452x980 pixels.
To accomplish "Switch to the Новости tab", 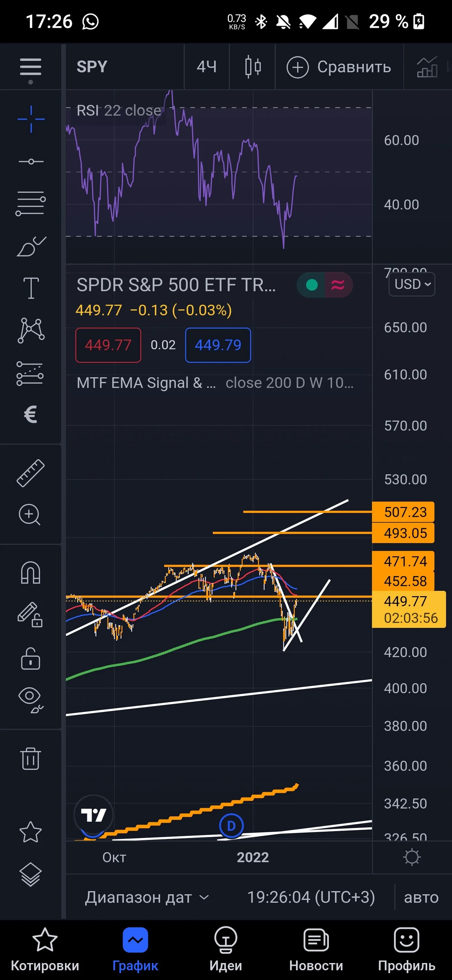I will point(316,950).
